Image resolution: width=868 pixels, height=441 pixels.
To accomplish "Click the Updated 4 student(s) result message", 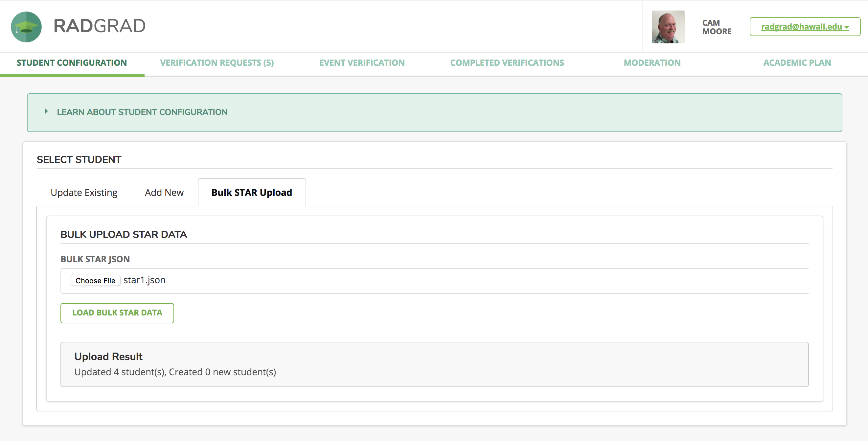I will click(x=175, y=372).
